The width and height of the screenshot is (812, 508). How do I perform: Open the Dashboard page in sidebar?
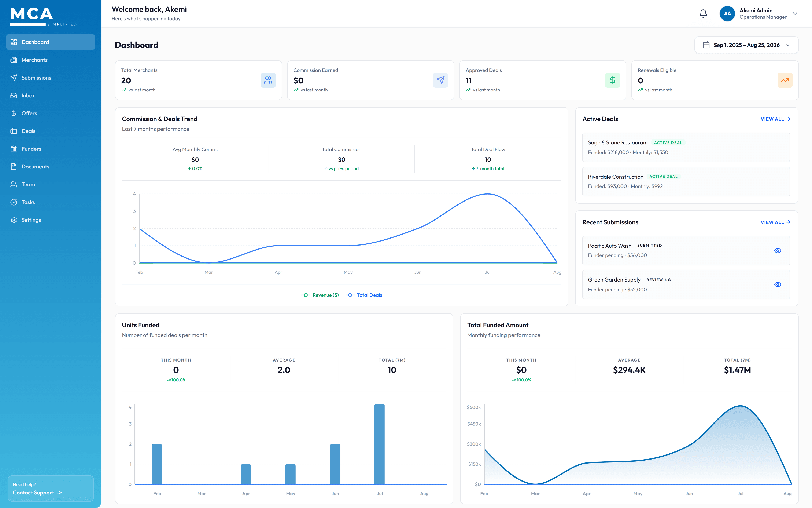[50, 42]
